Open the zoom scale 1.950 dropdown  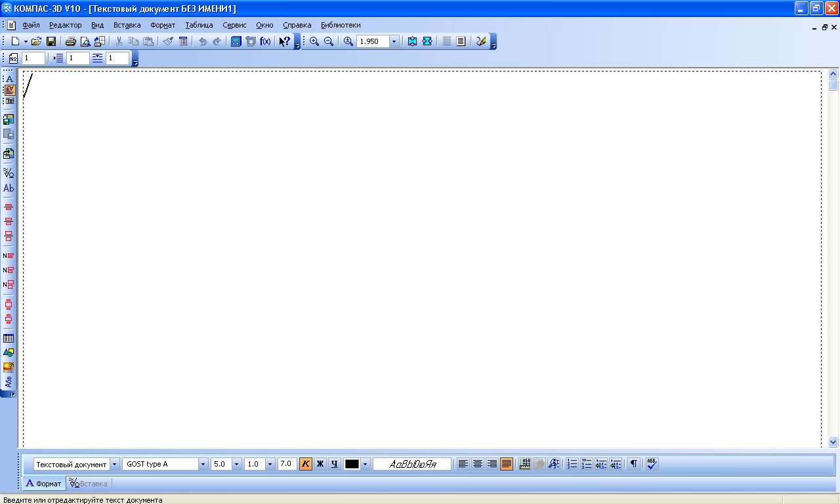pos(394,41)
